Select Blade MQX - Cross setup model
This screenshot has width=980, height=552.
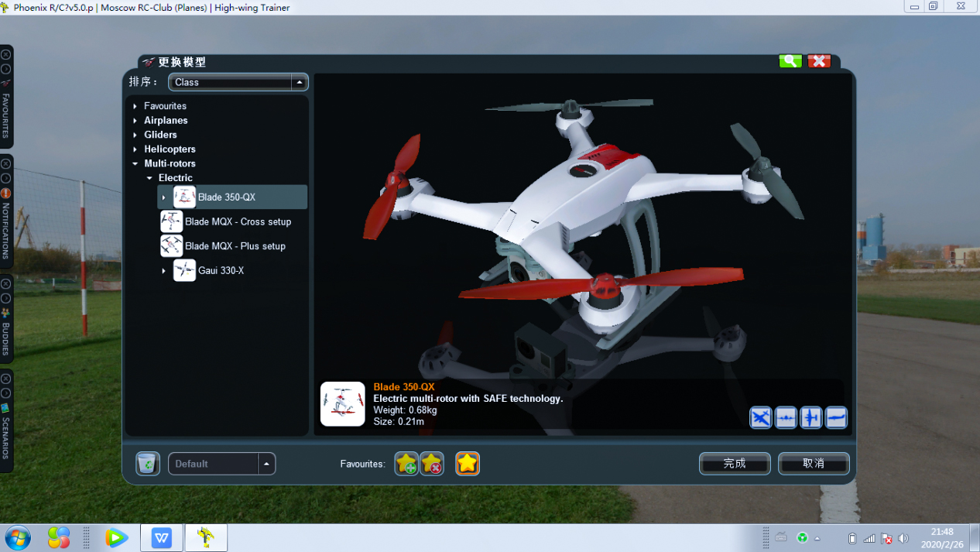[238, 222]
